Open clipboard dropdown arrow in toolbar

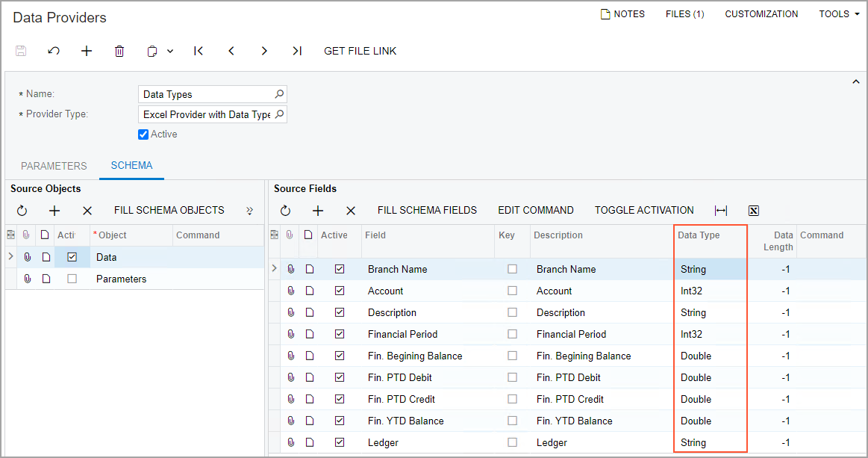[x=170, y=51]
